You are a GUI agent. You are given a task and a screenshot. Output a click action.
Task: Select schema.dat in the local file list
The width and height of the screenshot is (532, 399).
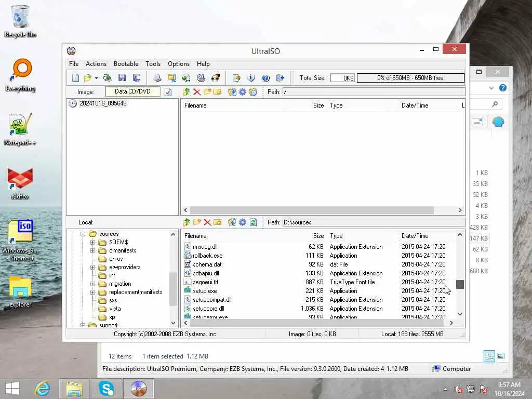pyautogui.click(x=207, y=264)
